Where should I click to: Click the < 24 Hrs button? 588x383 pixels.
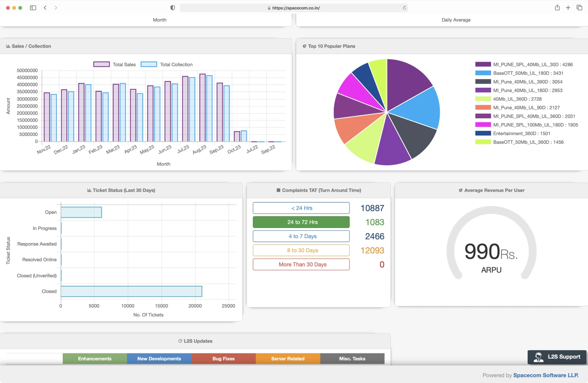coord(301,208)
